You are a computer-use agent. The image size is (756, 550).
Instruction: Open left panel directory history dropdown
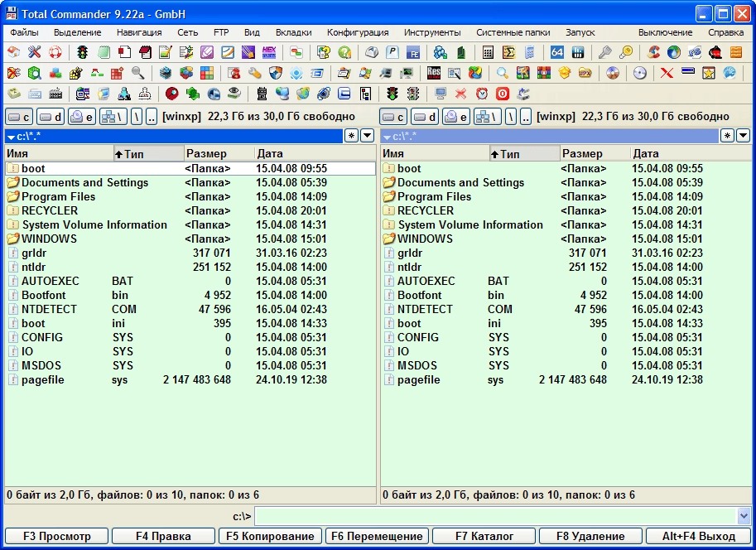368,136
